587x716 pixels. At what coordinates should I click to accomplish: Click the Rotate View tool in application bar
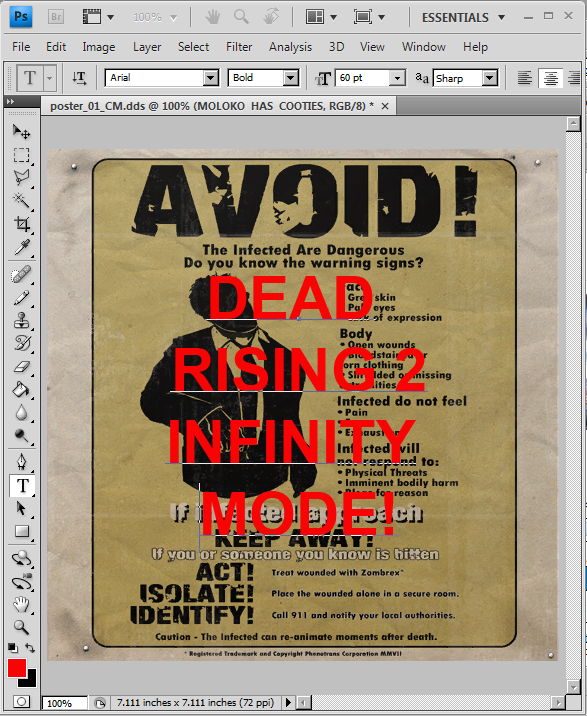click(x=271, y=17)
